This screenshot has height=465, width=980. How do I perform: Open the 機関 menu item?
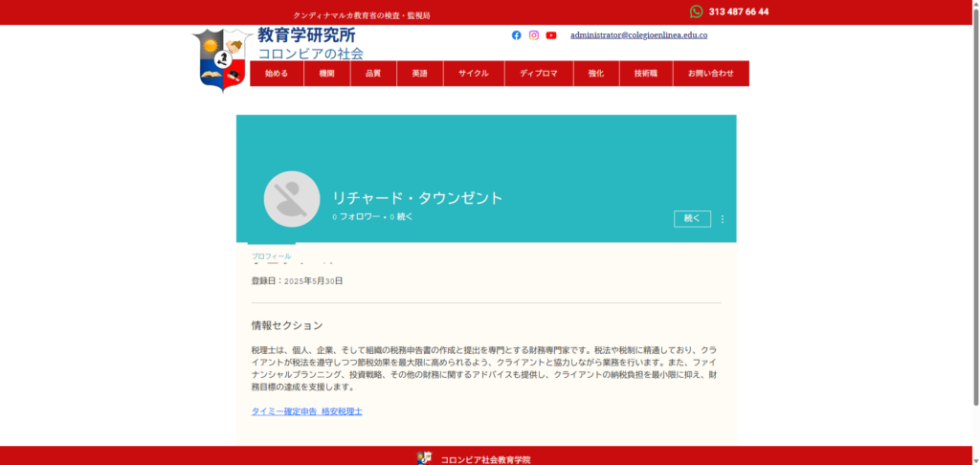tap(327, 74)
